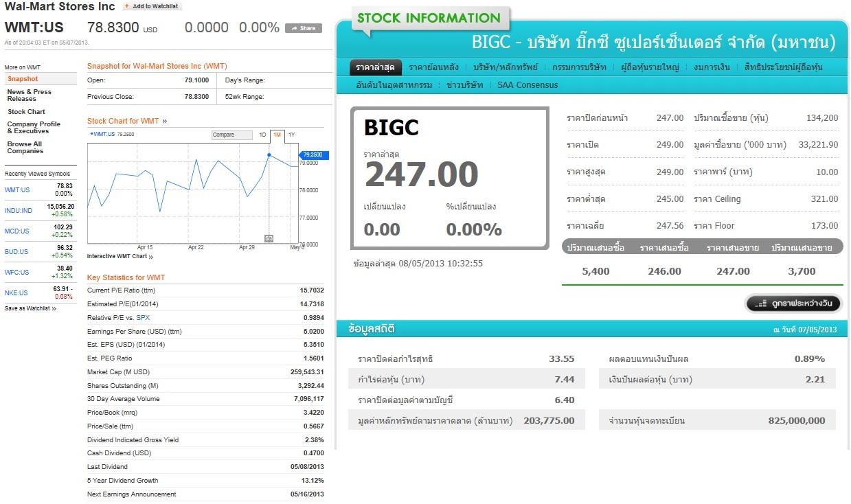Click the SPX link in Relative P/E row

(x=142, y=318)
